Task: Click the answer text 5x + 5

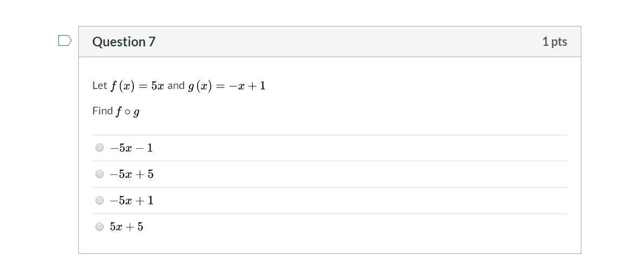Action: 126,227
